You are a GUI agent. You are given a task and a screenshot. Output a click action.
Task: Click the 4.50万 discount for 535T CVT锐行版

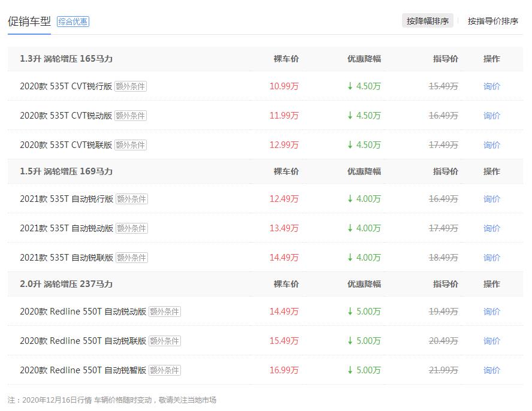pos(364,86)
